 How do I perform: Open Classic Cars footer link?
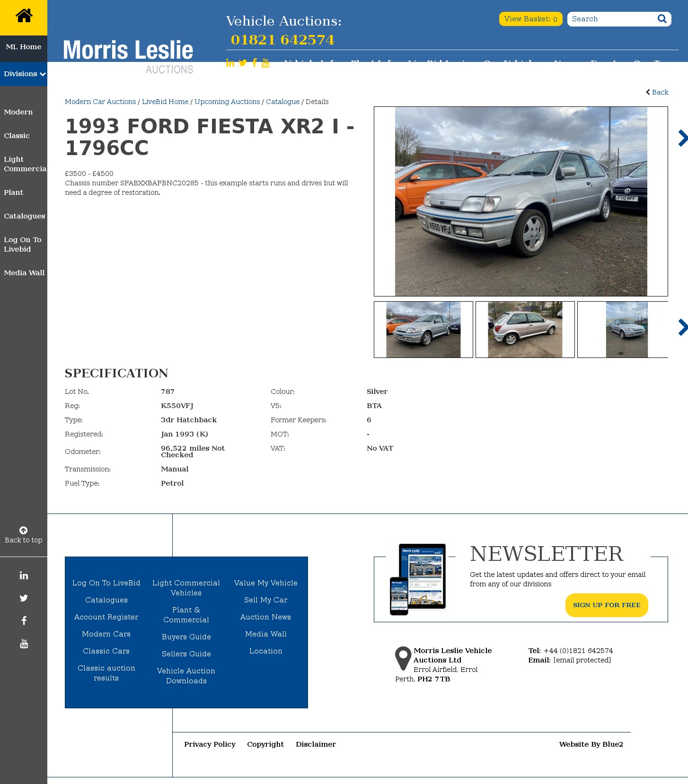point(106,651)
